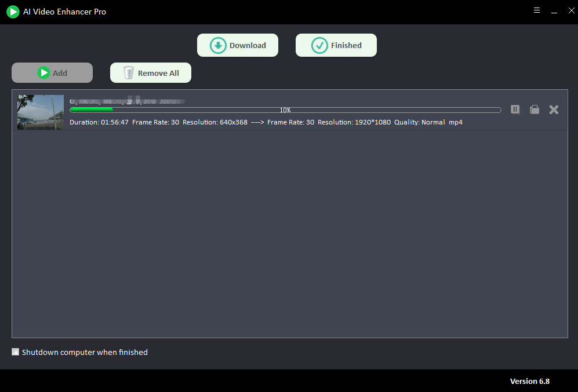The width and height of the screenshot is (578, 392).
Task: Click Remove All to clear the list
Action: [151, 73]
